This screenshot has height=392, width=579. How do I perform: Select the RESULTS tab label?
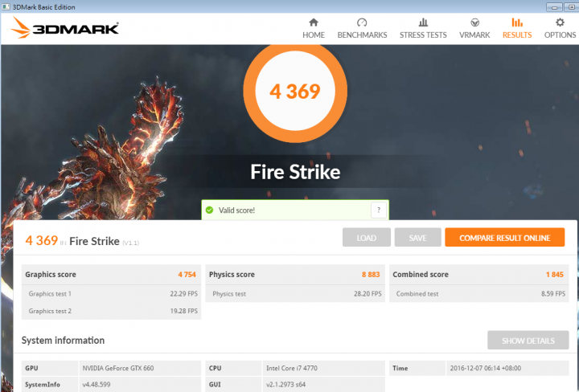[x=517, y=35]
